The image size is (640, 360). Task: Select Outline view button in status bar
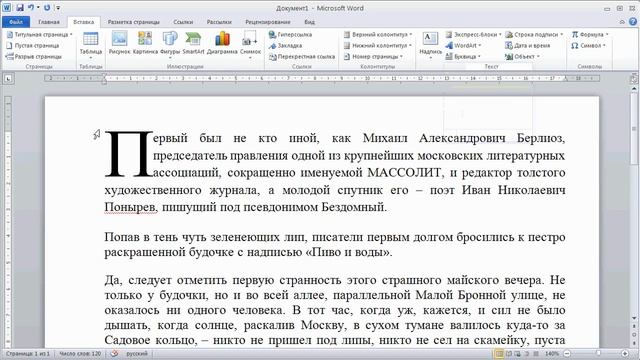coord(527,354)
